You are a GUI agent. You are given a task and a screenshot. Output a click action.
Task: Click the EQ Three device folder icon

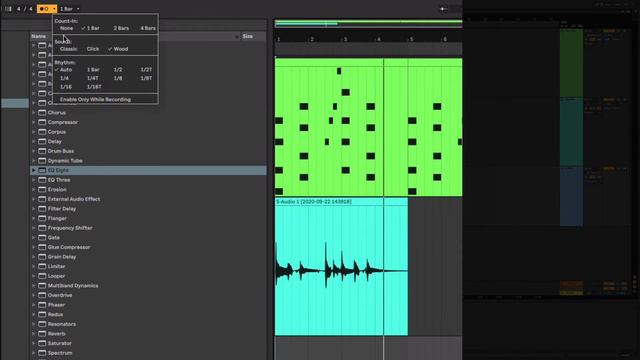tap(42, 180)
